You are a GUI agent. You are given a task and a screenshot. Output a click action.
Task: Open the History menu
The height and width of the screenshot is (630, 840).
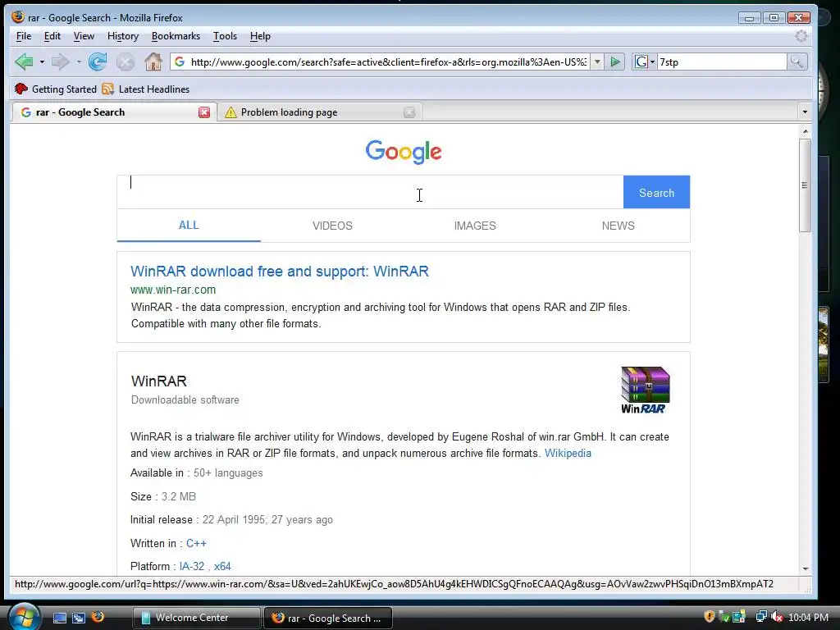(x=123, y=36)
